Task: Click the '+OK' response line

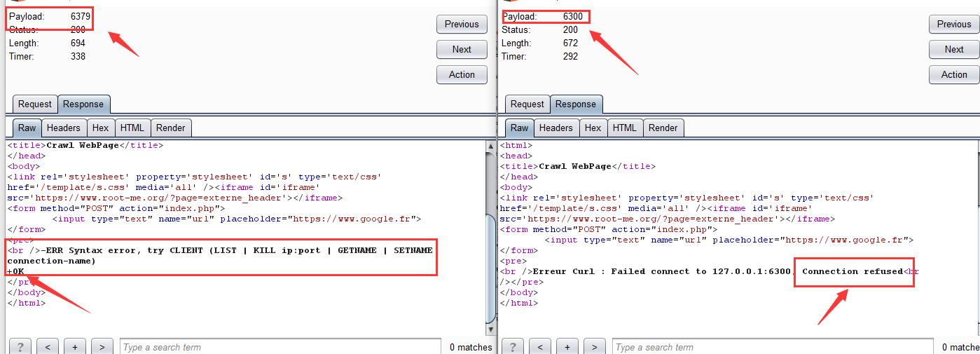Action: [15, 271]
